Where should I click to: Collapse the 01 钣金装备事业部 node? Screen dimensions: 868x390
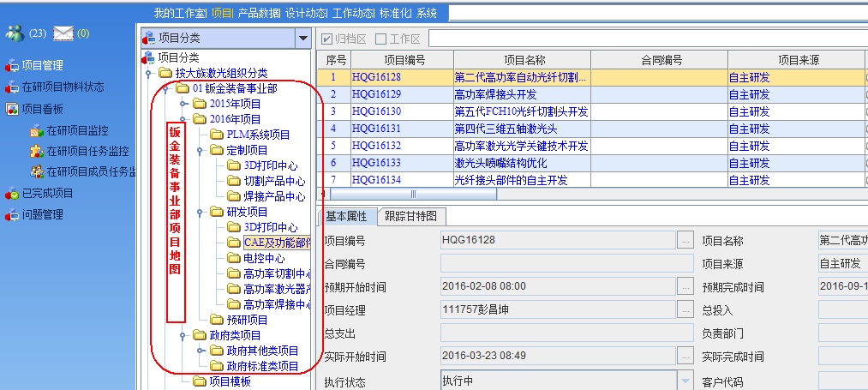[165, 88]
